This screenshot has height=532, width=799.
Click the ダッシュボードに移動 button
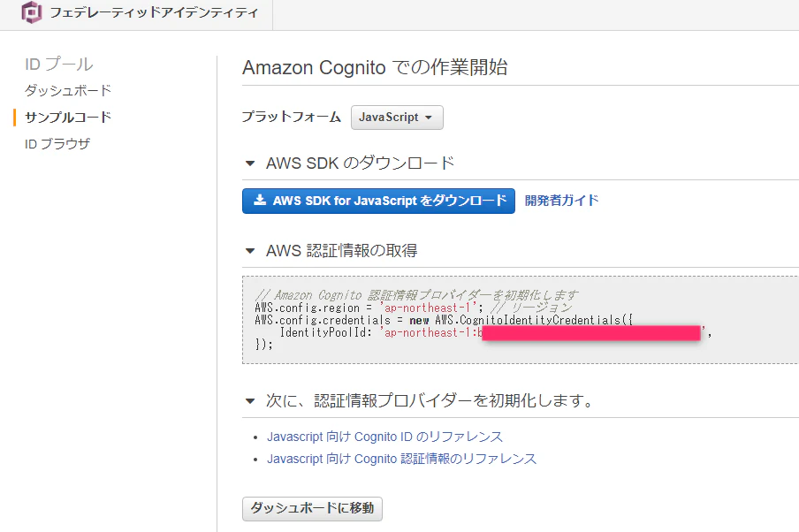[312, 508]
